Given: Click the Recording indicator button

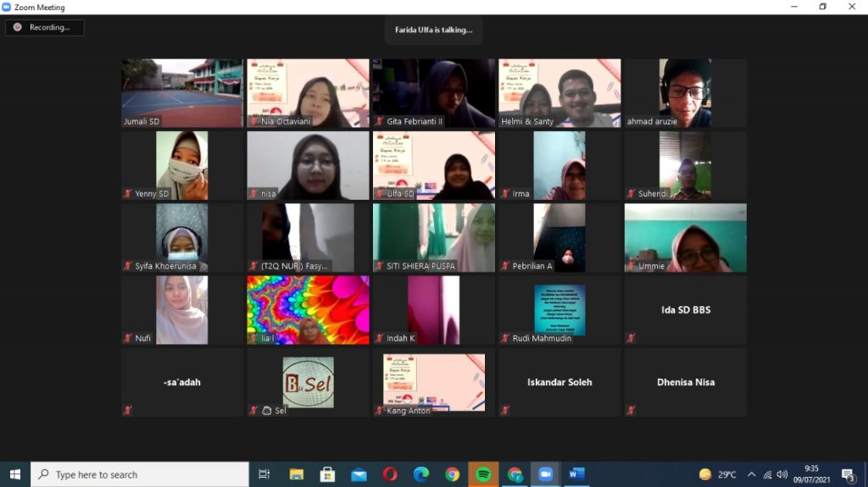Looking at the screenshot, I should pyautogui.click(x=44, y=27).
